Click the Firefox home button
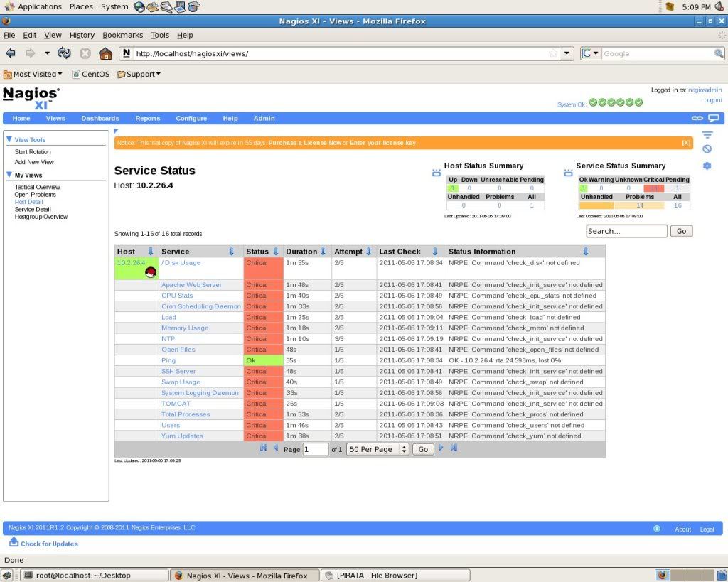This screenshot has height=582, width=728. click(105, 53)
